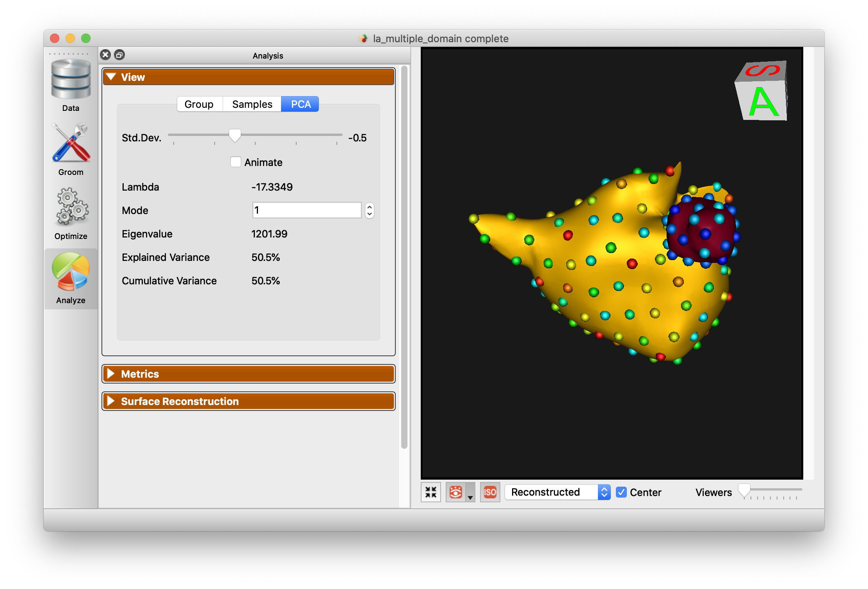Viewport: 868px width, 589px height.
Task: Open the Reconstructed display mode dropdown
Action: coord(558,492)
